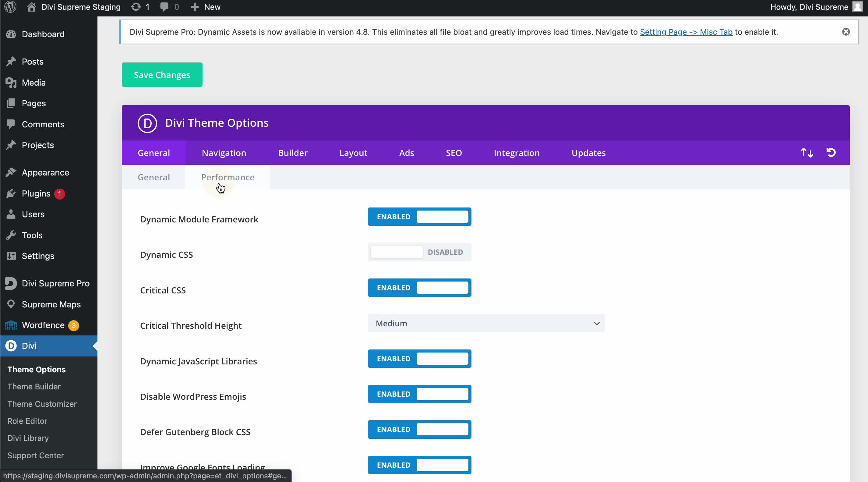Switch to the Builder tab
Screen dimensions: 868x482
293,153
